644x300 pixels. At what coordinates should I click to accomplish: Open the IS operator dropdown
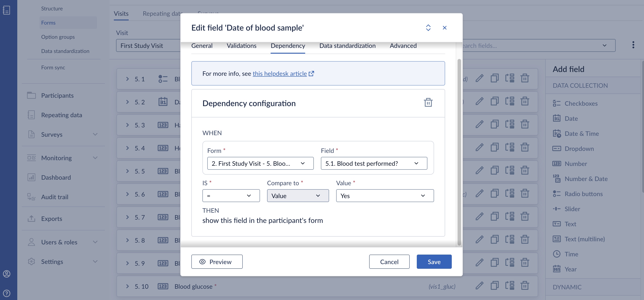point(231,196)
